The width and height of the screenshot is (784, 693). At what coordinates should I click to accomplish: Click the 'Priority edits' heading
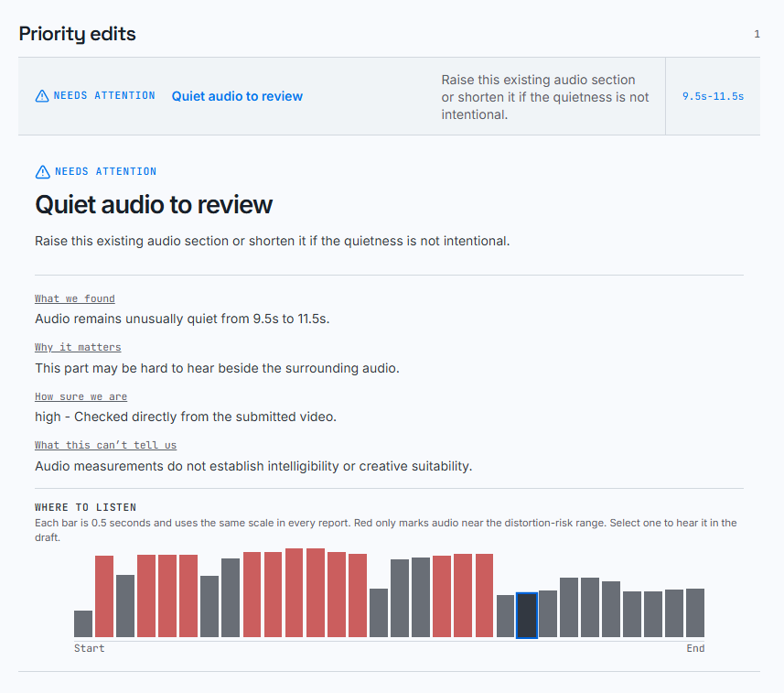77,34
